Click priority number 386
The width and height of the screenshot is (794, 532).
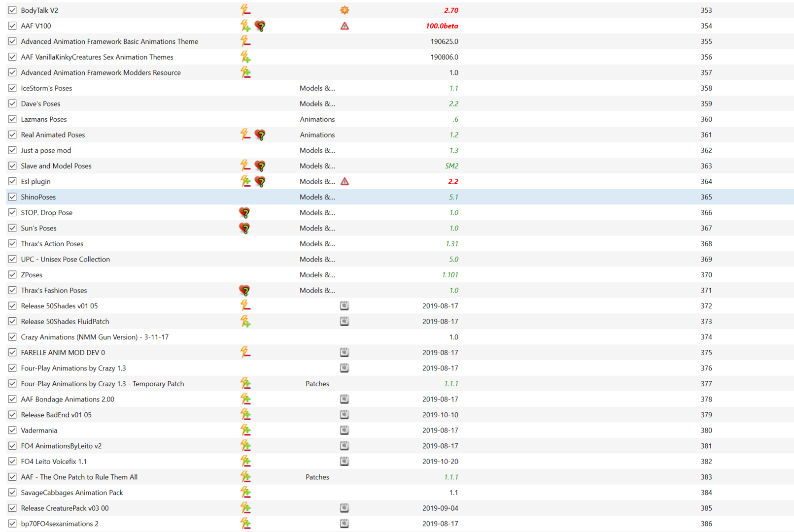click(706, 524)
